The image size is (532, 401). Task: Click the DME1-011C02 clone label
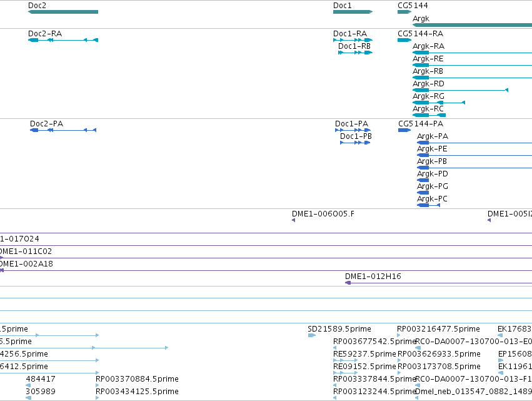pos(26,251)
